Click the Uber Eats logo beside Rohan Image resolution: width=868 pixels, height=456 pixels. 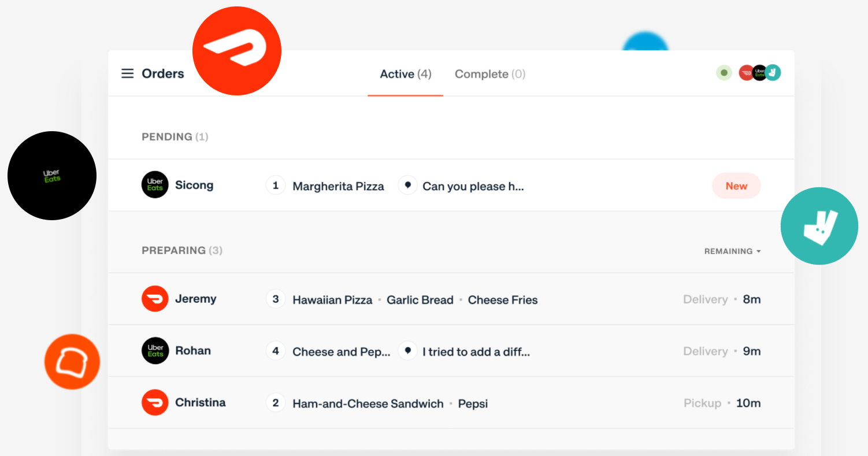point(155,351)
